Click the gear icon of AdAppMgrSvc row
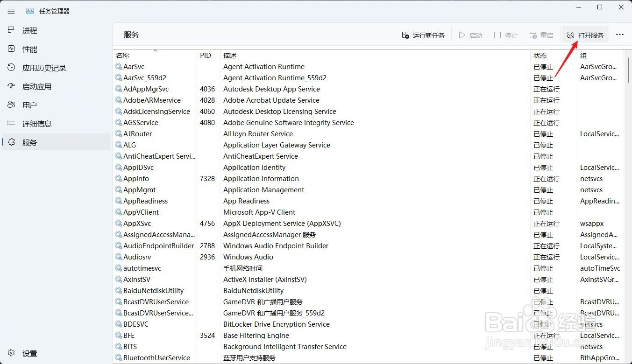The height and width of the screenshot is (364, 632). tap(119, 89)
